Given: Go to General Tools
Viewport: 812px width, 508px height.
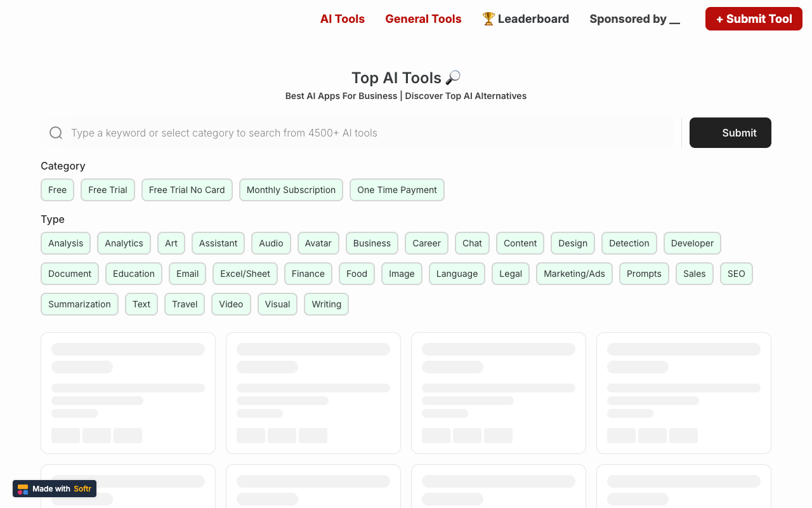Looking at the screenshot, I should pyautogui.click(x=423, y=19).
